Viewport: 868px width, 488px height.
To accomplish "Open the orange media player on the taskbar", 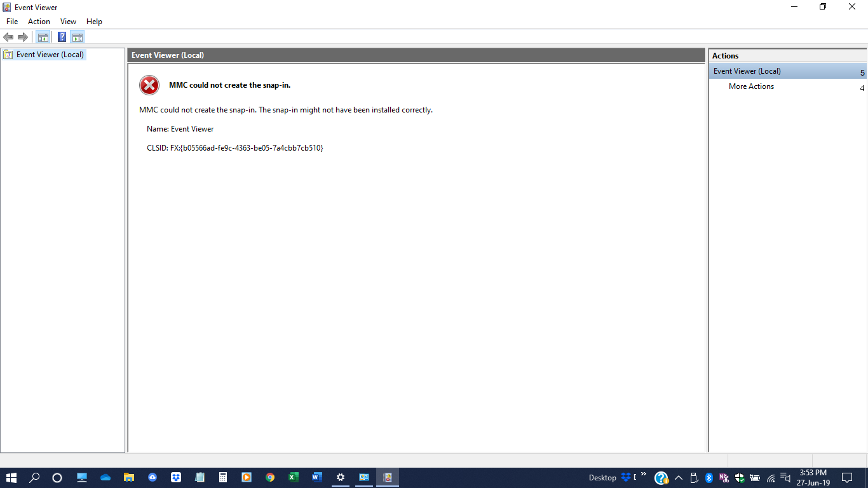I will click(247, 477).
